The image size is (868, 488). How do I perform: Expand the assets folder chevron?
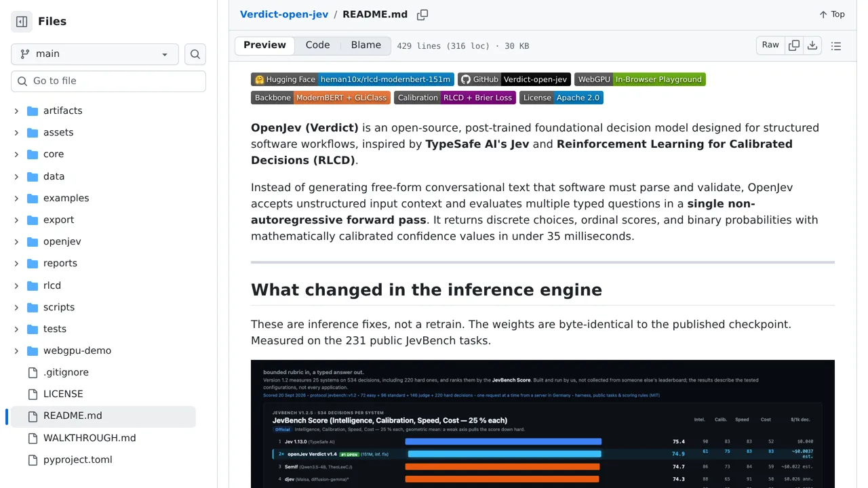[x=16, y=132]
